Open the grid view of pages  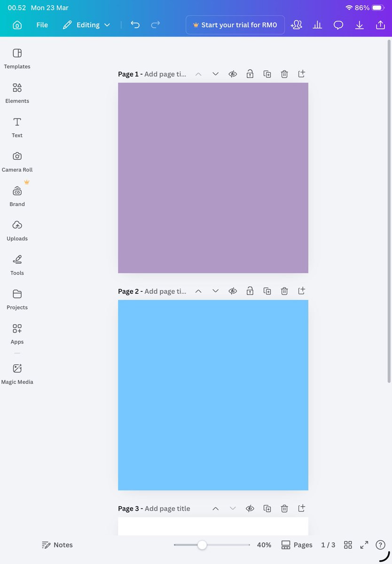(x=348, y=545)
